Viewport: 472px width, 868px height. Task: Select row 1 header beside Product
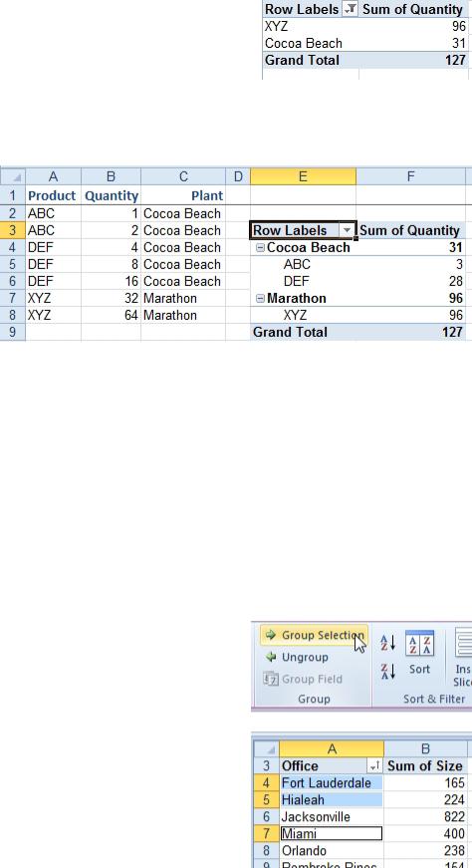(12, 196)
